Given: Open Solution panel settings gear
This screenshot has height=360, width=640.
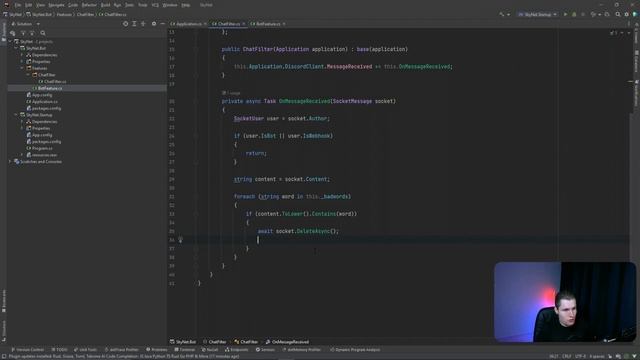Looking at the screenshot, I should coord(154,24).
